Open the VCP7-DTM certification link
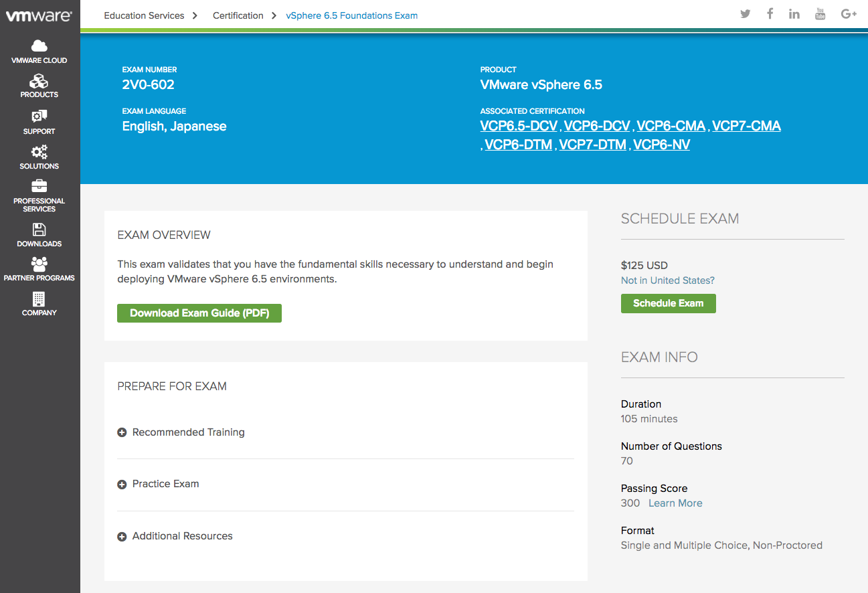Screen dimensions: 868x593 593,145
